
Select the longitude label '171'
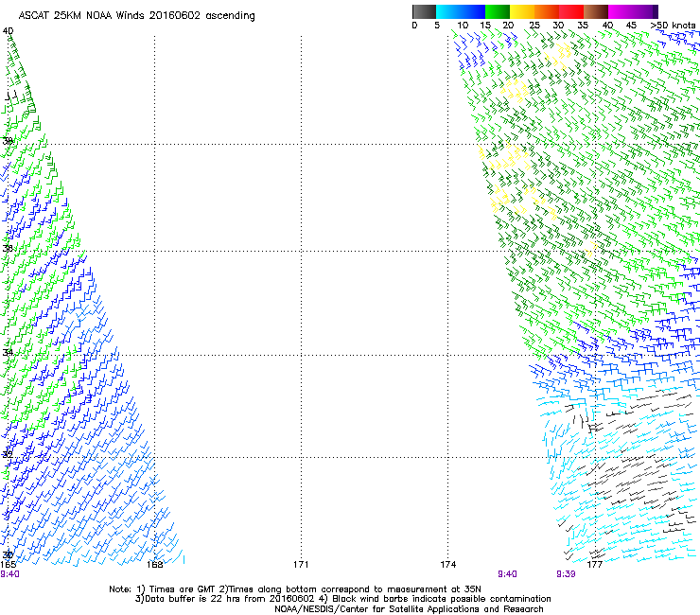[x=301, y=565]
